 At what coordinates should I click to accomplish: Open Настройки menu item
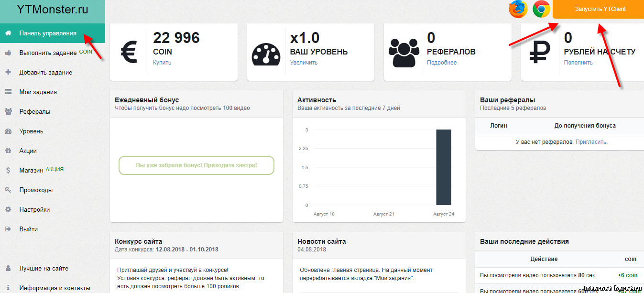coord(34,209)
